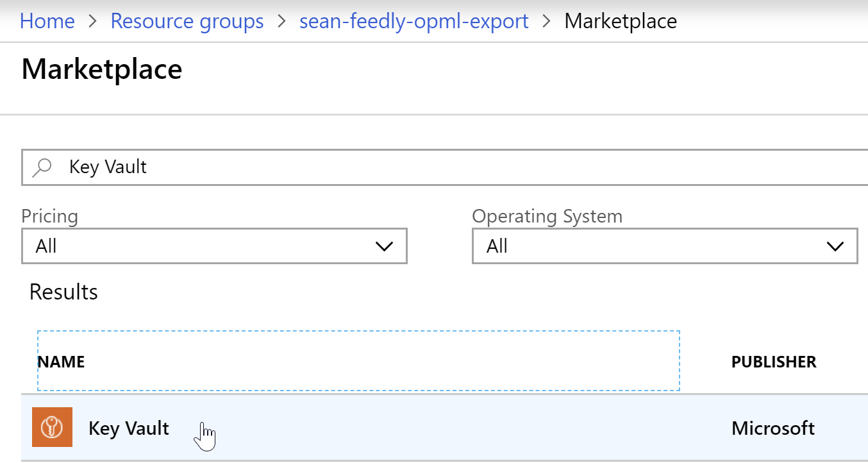Open the Pricing 'All' combo box
Image resolution: width=868 pixels, height=463 pixels.
[x=214, y=246]
